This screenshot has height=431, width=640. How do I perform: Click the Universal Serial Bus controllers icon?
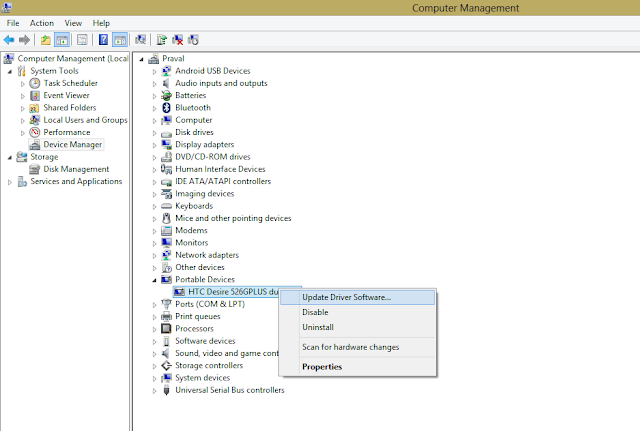point(166,390)
